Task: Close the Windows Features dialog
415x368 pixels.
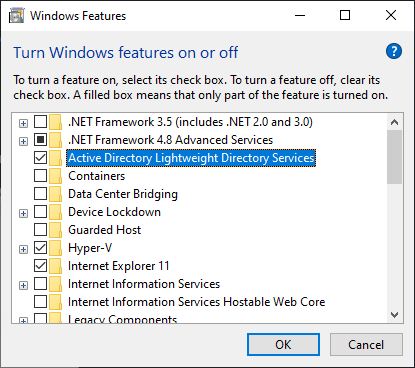Action: 391,15
